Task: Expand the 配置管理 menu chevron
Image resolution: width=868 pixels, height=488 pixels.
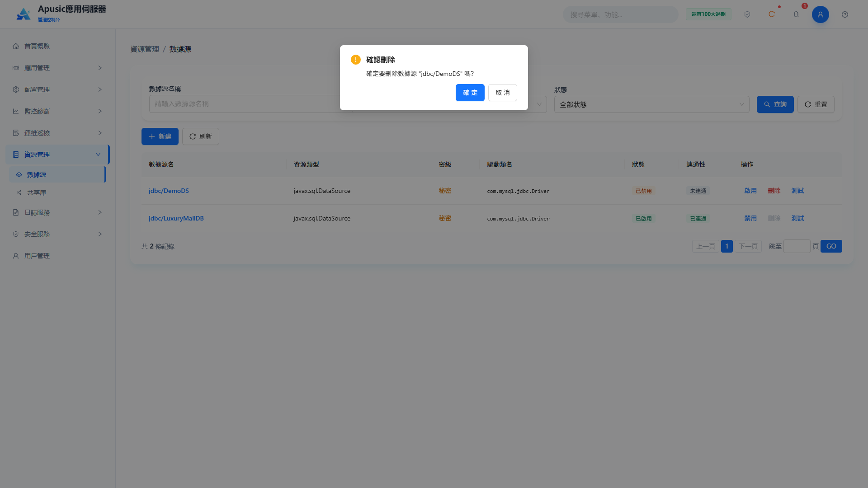Action: (100, 89)
